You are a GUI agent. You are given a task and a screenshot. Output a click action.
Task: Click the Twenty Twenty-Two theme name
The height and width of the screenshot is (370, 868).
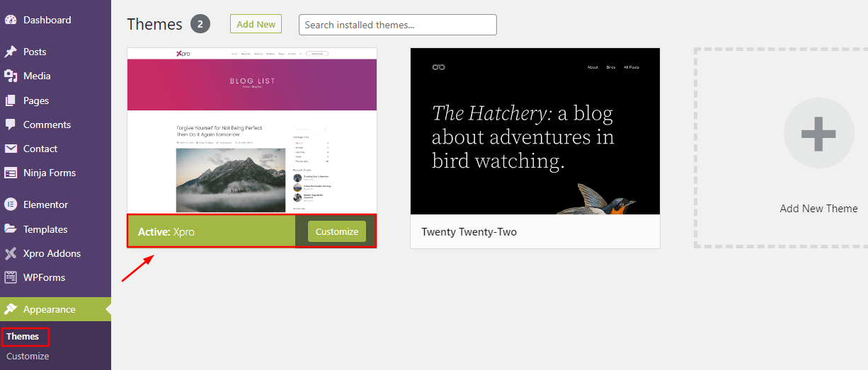[x=469, y=232]
